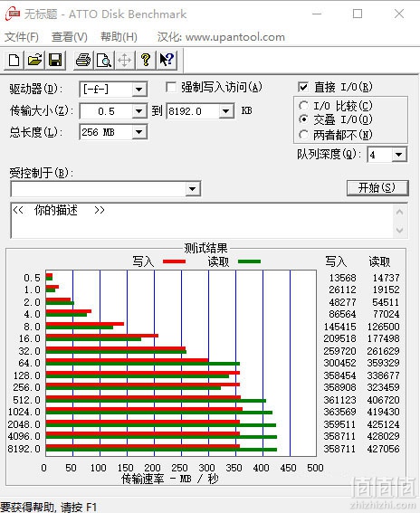The width and height of the screenshot is (420, 513).
Task: Open the 总长度 256 MB dropdown
Action: tap(138, 132)
